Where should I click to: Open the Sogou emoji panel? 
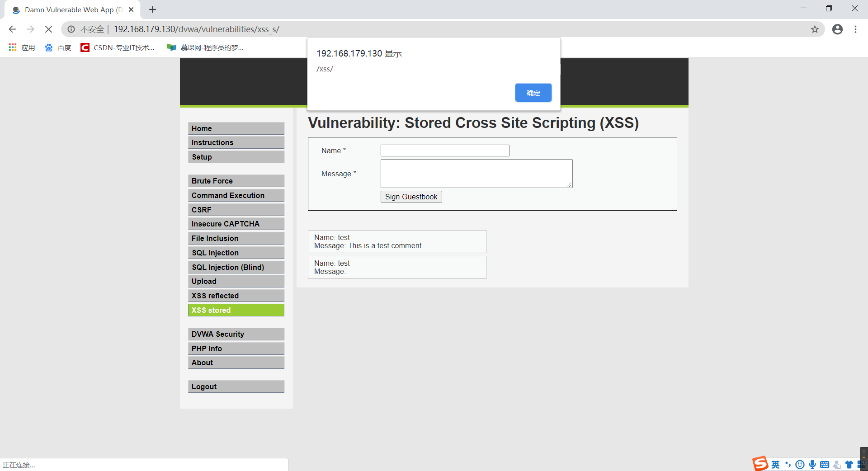tap(800, 465)
